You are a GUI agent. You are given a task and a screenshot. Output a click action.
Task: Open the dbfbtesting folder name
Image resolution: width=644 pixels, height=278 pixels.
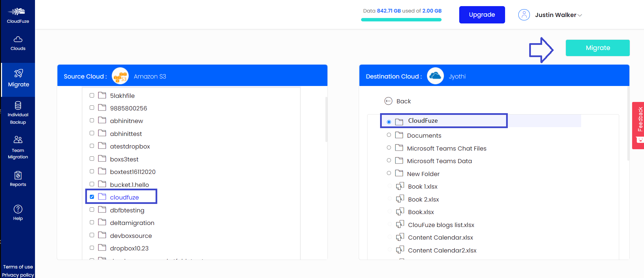pyautogui.click(x=127, y=210)
